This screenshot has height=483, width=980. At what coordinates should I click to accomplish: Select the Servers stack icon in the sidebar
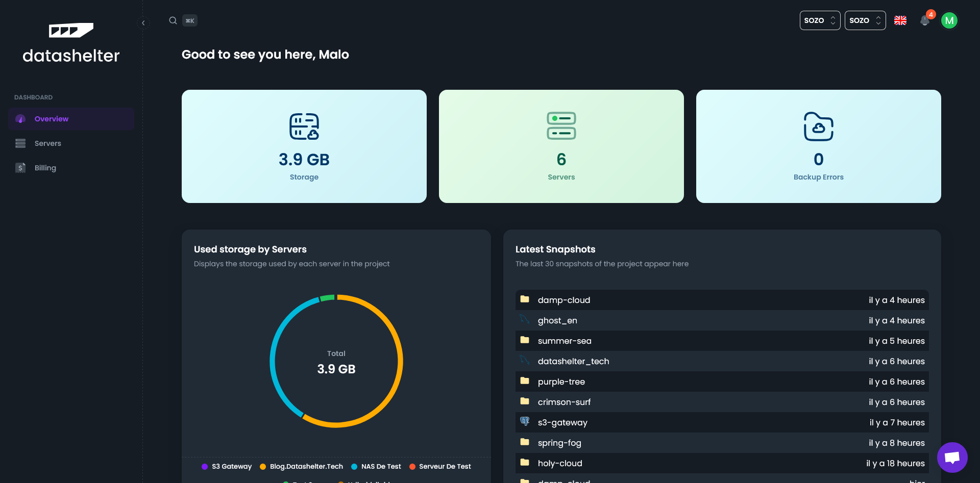(x=20, y=143)
